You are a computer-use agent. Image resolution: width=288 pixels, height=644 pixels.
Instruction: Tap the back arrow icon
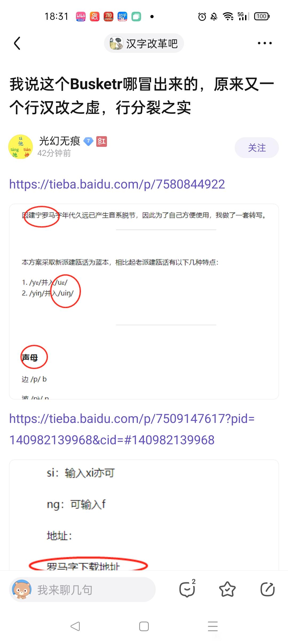point(17,43)
